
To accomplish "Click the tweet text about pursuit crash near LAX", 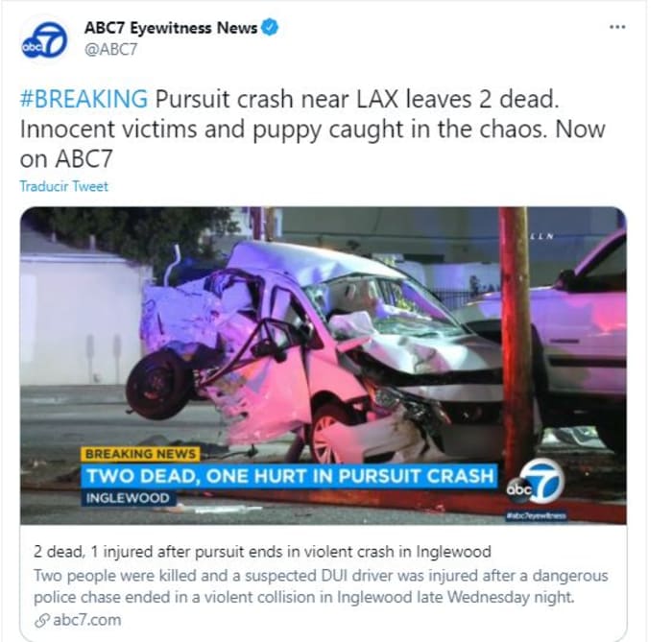I will pos(312,129).
